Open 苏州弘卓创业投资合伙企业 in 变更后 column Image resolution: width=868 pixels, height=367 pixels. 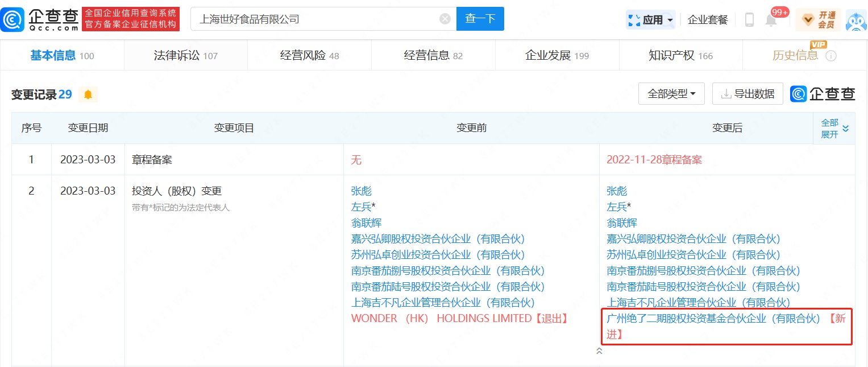693,255
